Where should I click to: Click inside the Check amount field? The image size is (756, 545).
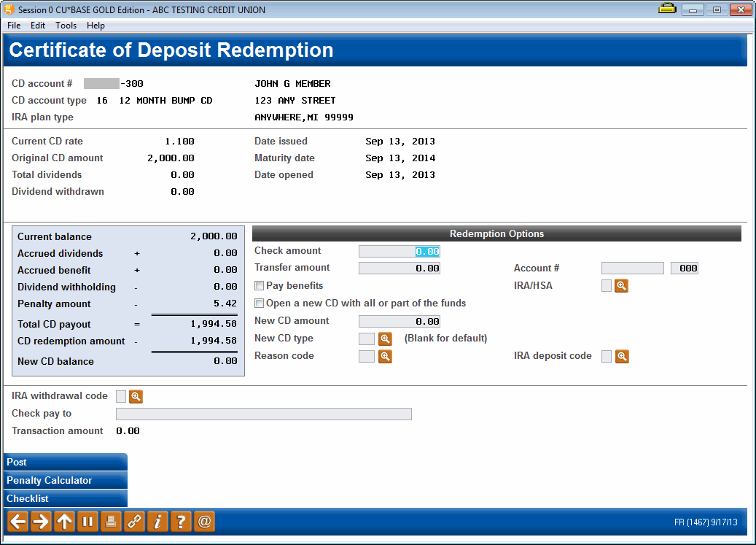tap(399, 250)
